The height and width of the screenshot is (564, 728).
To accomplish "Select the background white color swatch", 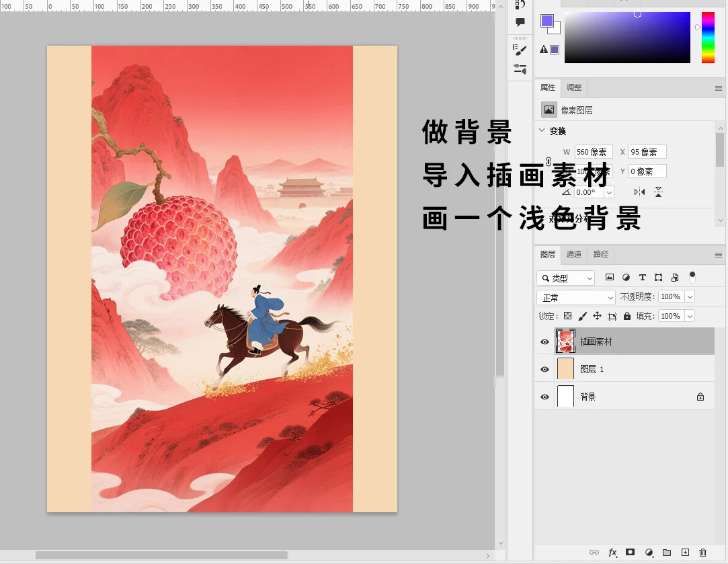I will tap(556, 30).
